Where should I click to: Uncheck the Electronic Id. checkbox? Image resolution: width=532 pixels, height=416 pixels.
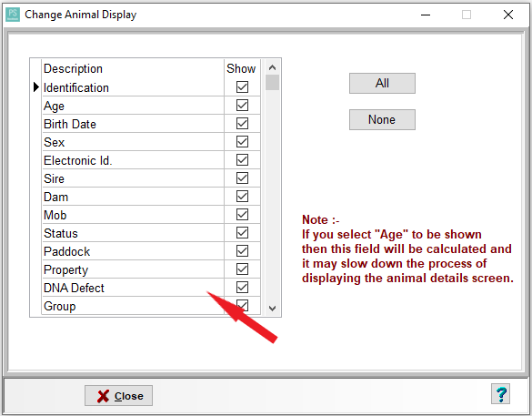pyautogui.click(x=242, y=159)
